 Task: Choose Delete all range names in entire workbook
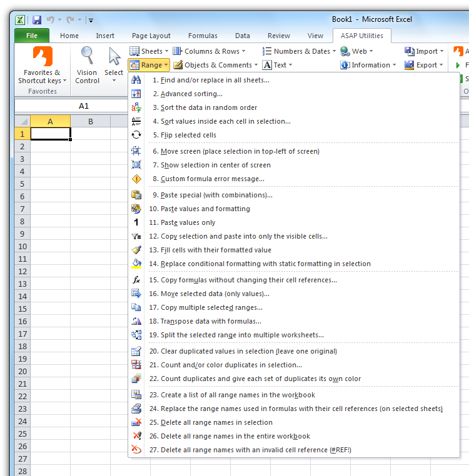click(x=294, y=436)
